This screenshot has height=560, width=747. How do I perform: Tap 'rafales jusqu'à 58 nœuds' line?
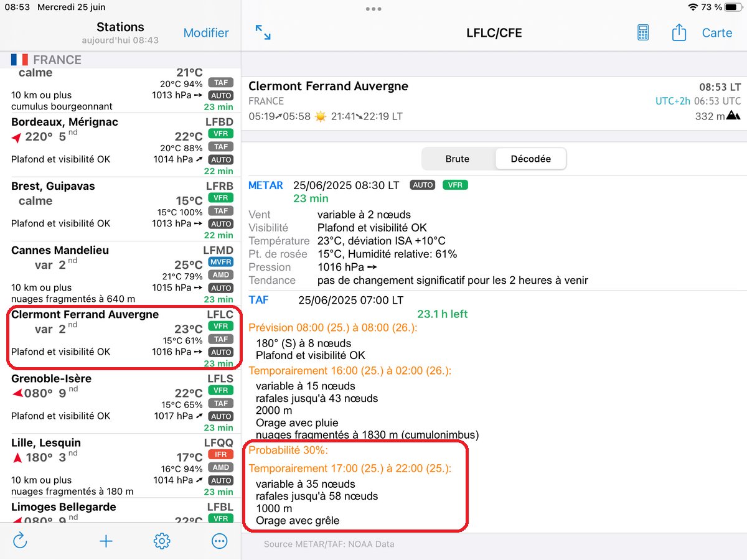point(317,496)
